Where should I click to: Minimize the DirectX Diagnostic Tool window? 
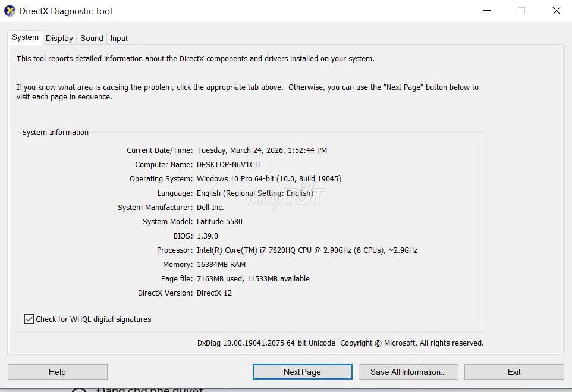point(487,11)
